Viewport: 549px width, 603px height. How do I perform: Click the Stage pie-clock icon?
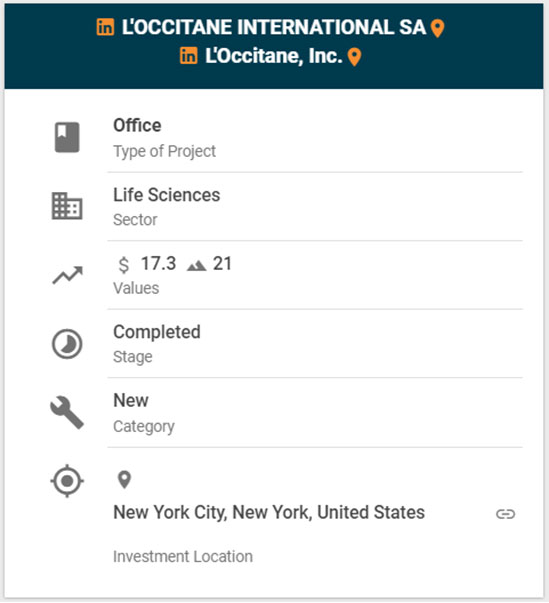point(67,344)
